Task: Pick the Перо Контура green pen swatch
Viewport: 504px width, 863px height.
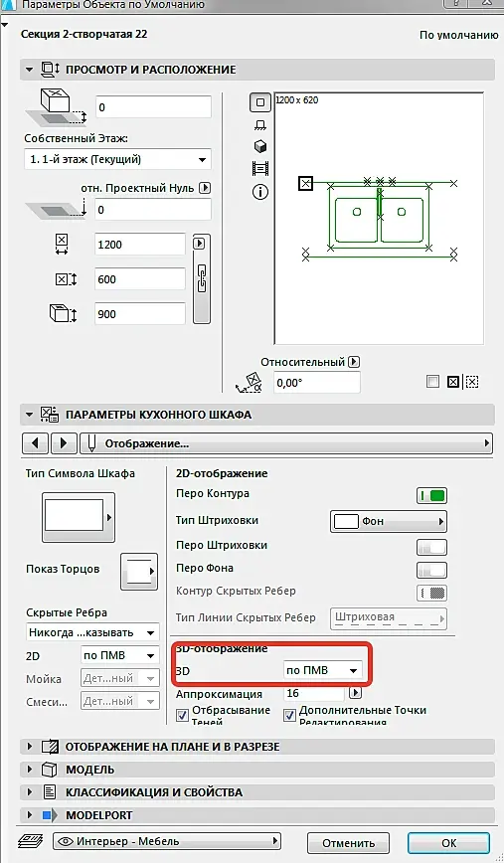Action: tap(431, 495)
